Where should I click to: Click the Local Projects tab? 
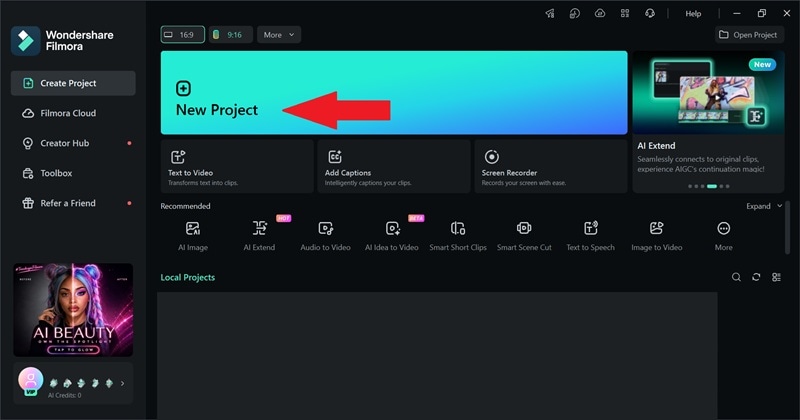(188, 277)
